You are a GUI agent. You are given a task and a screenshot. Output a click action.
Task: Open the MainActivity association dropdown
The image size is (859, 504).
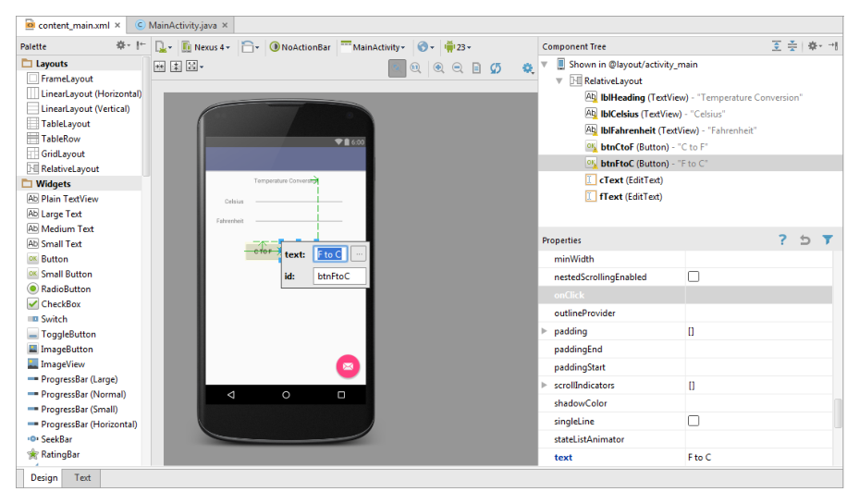click(373, 47)
